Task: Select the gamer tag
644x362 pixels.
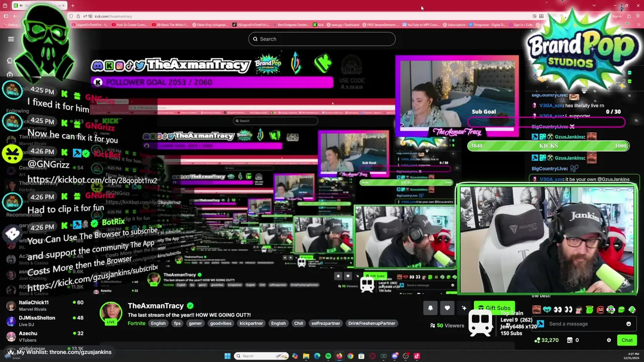Action: 195,323
